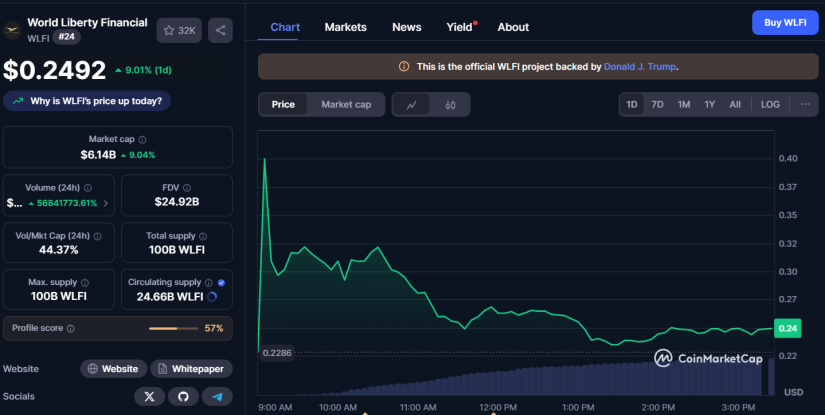
Task: Click the 0.2286 opening price label
Action: [277, 353]
